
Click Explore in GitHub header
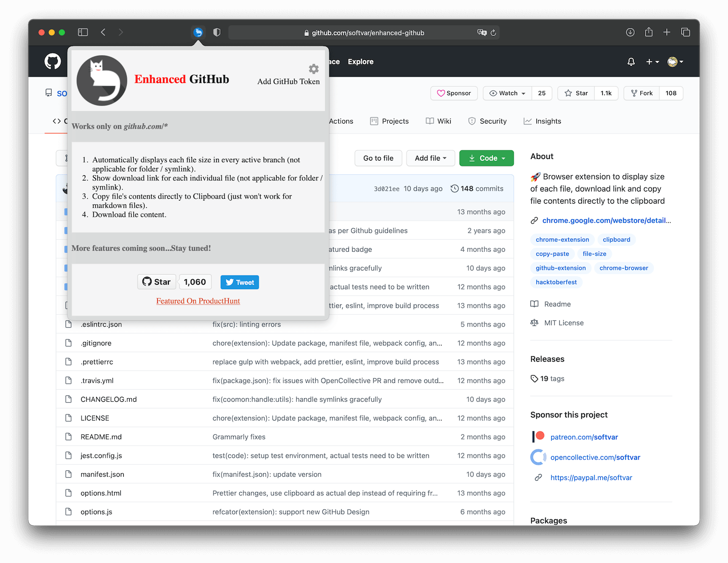point(360,62)
